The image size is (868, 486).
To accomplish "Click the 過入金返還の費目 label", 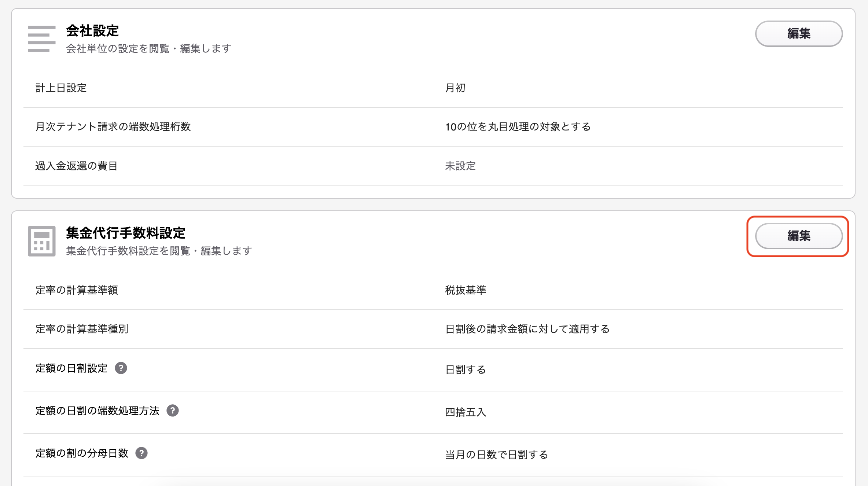I will tap(76, 166).
